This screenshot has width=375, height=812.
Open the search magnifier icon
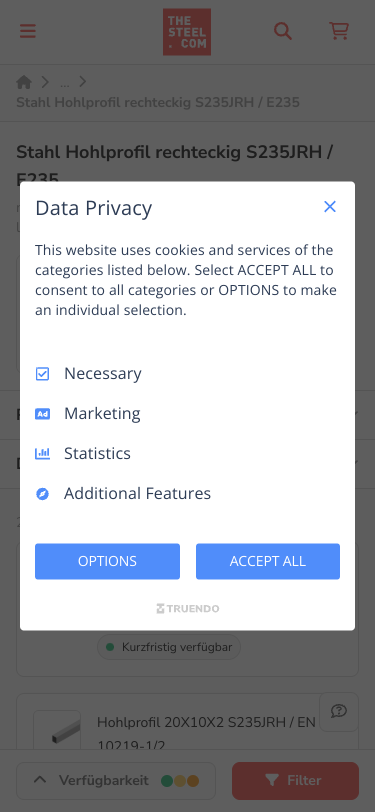(x=283, y=31)
